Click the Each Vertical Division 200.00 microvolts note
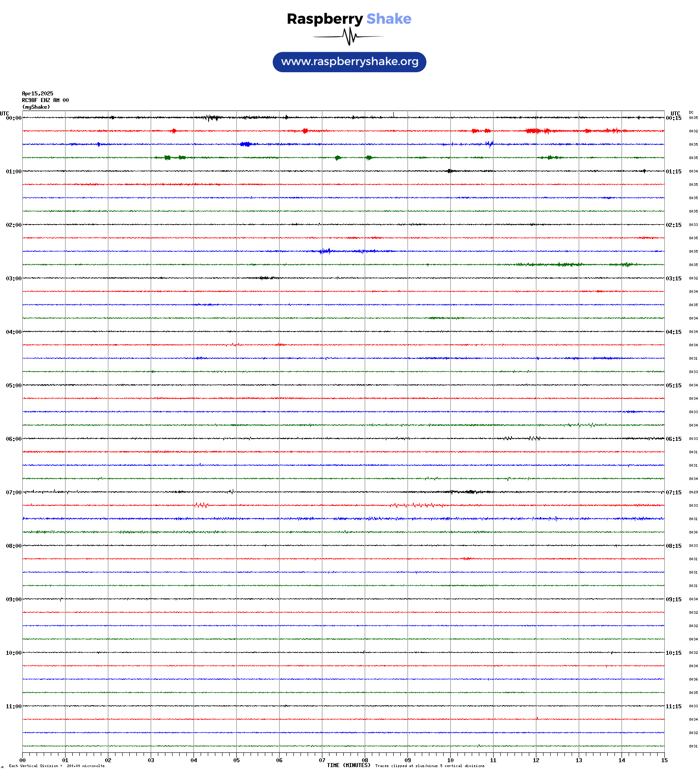 point(57,766)
